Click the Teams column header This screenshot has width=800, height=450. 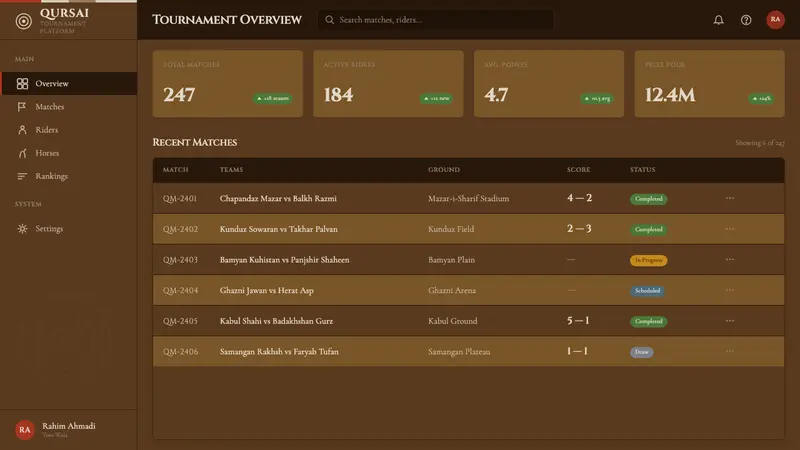231,169
